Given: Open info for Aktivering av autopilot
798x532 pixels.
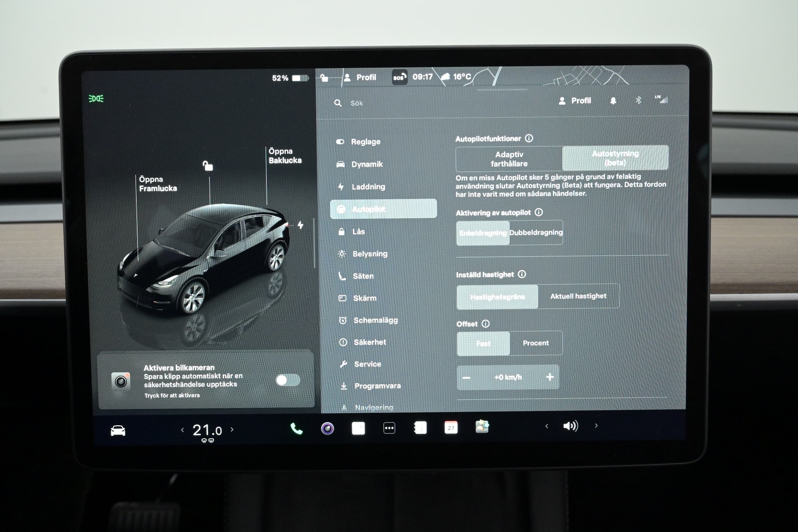Looking at the screenshot, I should (x=539, y=212).
